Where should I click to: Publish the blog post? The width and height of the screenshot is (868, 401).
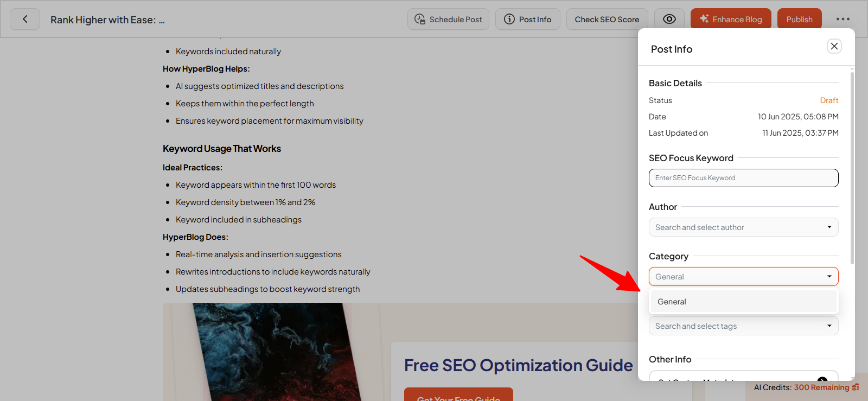coord(800,19)
